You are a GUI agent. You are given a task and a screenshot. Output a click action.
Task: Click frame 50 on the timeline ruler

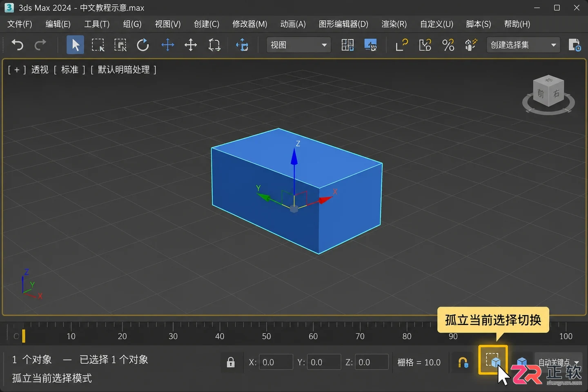266,336
